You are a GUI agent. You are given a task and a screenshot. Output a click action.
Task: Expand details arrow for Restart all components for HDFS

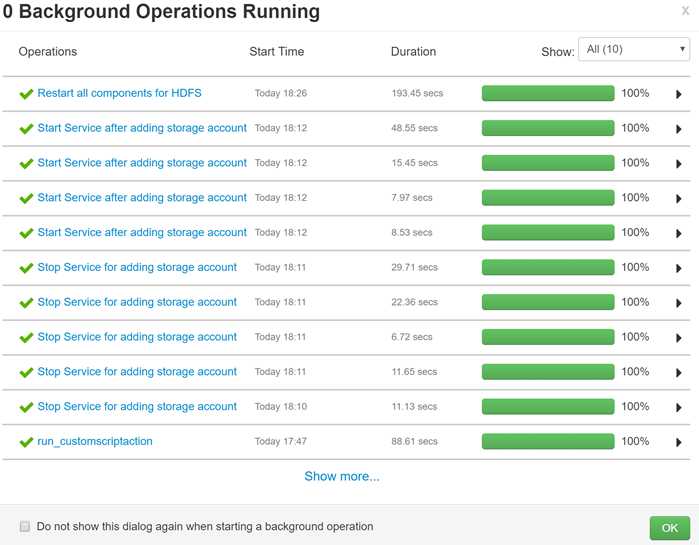(x=678, y=94)
